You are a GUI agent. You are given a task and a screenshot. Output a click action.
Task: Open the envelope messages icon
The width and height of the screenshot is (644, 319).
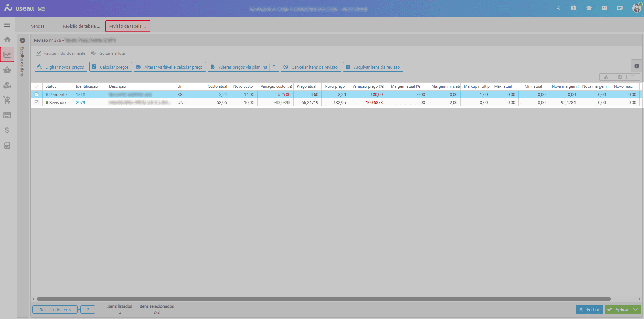click(x=604, y=8)
